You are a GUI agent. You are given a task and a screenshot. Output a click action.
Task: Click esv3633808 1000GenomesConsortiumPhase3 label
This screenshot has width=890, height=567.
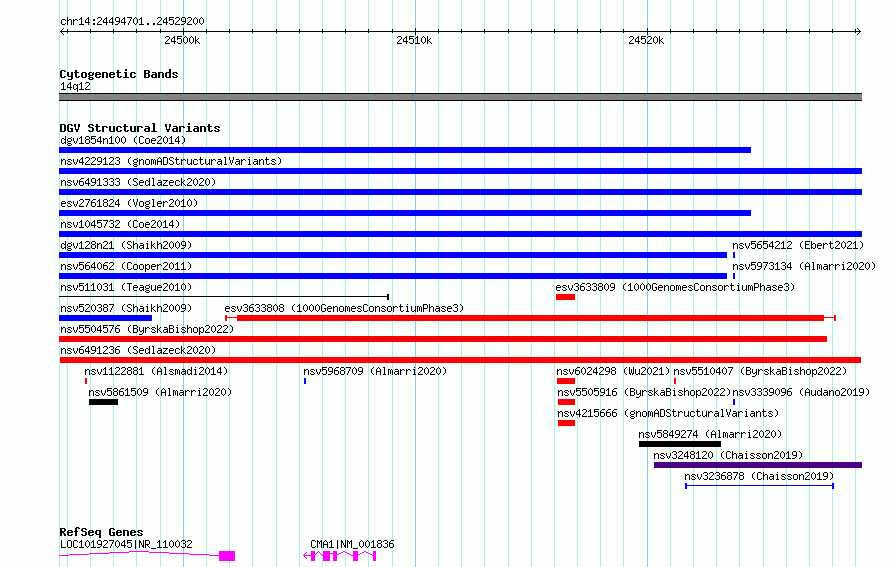pos(344,308)
